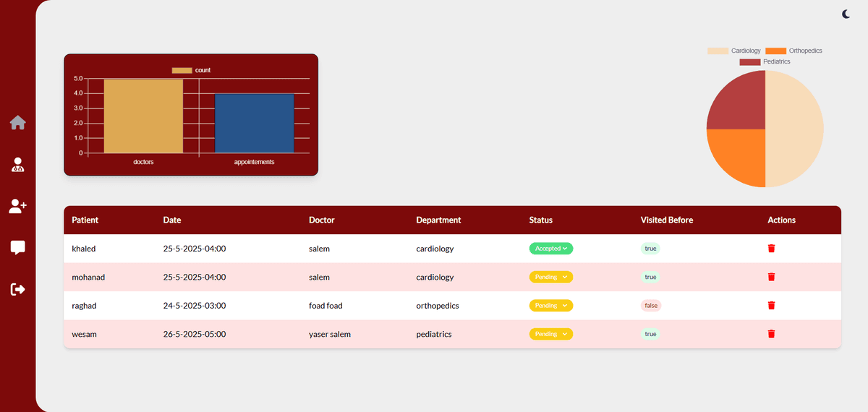Toggle Cardiology legend in pie chart
The image size is (868, 412).
pos(734,51)
